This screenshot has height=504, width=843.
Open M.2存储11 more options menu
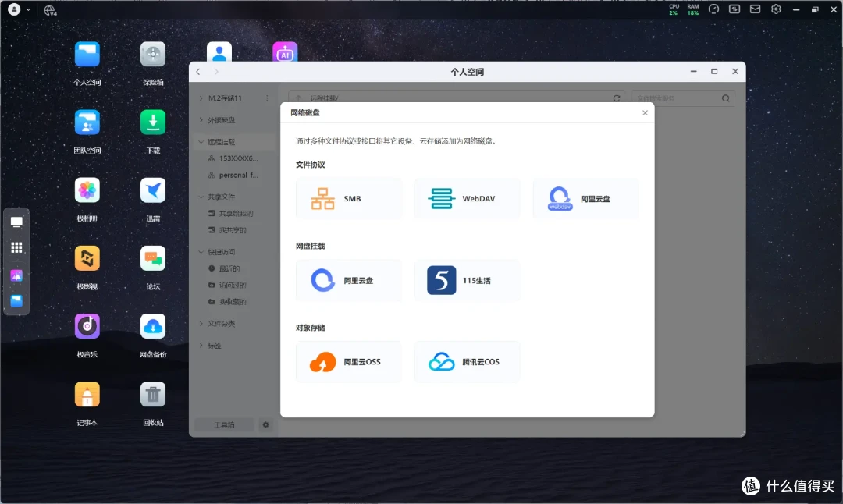[x=267, y=98]
